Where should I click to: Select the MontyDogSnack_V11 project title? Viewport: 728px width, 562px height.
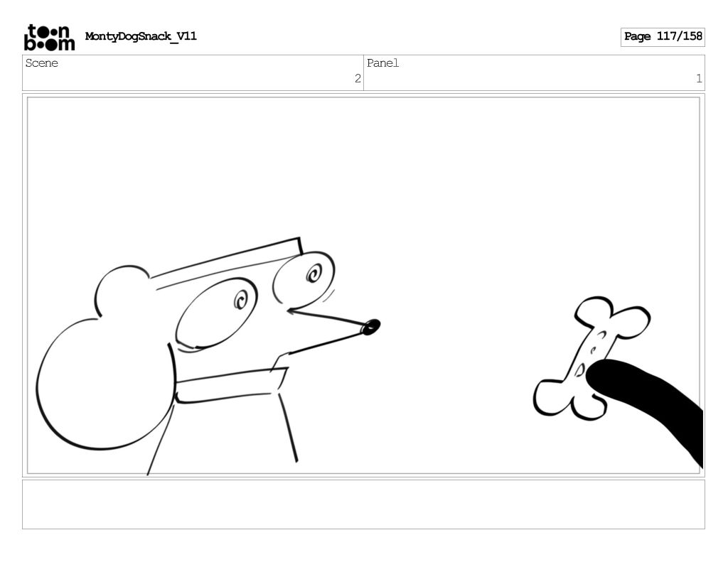pyautogui.click(x=141, y=36)
